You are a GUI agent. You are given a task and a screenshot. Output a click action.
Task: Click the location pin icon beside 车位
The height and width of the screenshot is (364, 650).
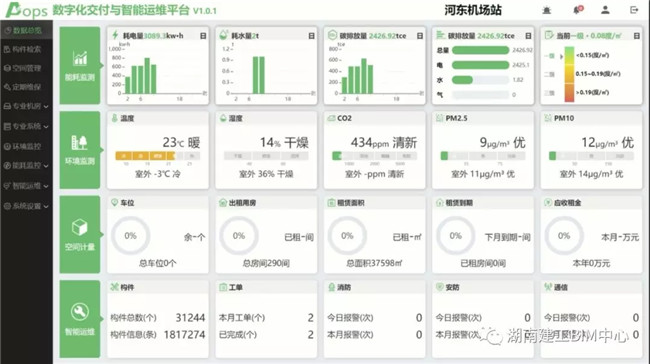(115, 202)
